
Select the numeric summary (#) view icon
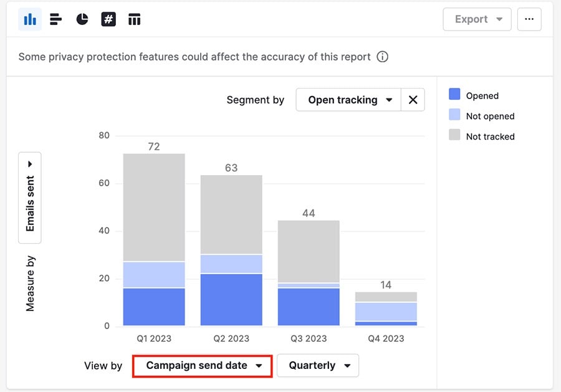pyautogui.click(x=108, y=19)
